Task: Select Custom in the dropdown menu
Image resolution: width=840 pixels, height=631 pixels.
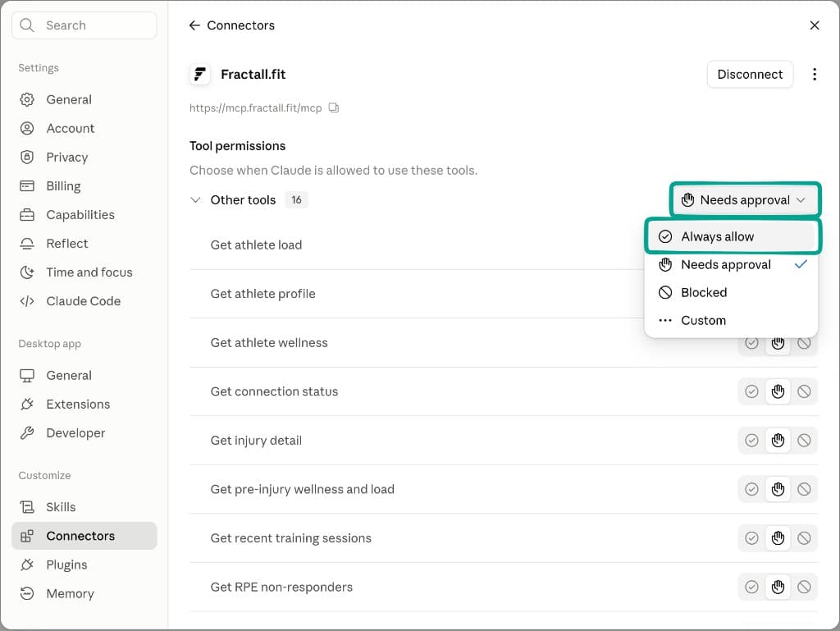Action: pyautogui.click(x=732, y=320)
